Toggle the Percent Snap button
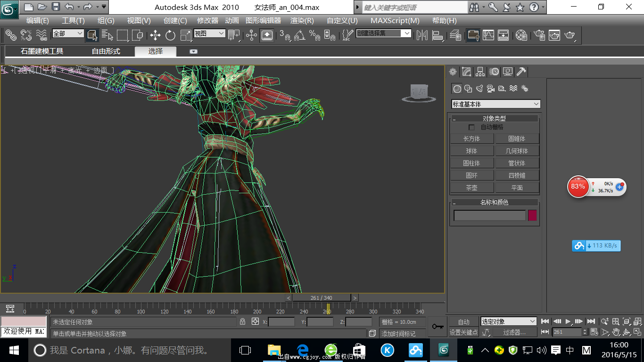The width and height of the screenshot is (644, 362). pos(314,35)
